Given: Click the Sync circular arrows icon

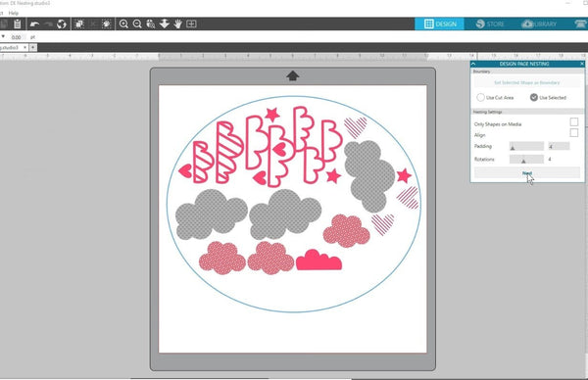Looking at the screenshot, I should [x=62, y=24].
